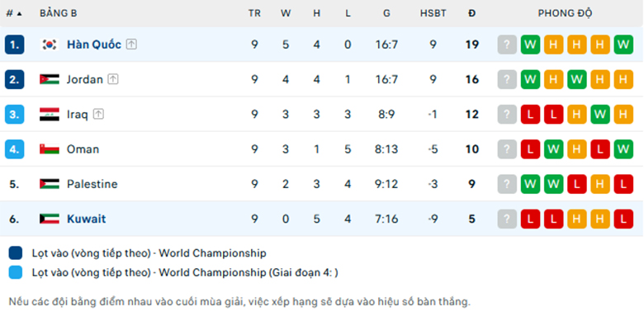Sort standings by the Đ points column

(x=472, y=13)
